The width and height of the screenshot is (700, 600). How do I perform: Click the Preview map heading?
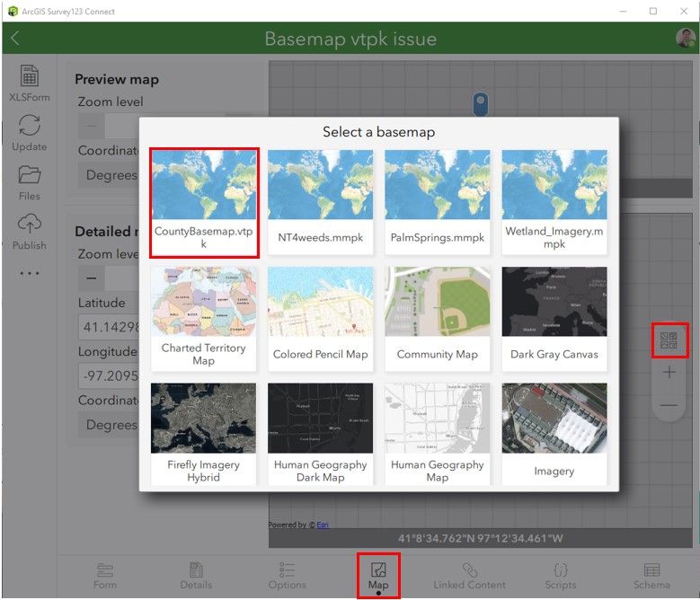click(x=117, y=79)
